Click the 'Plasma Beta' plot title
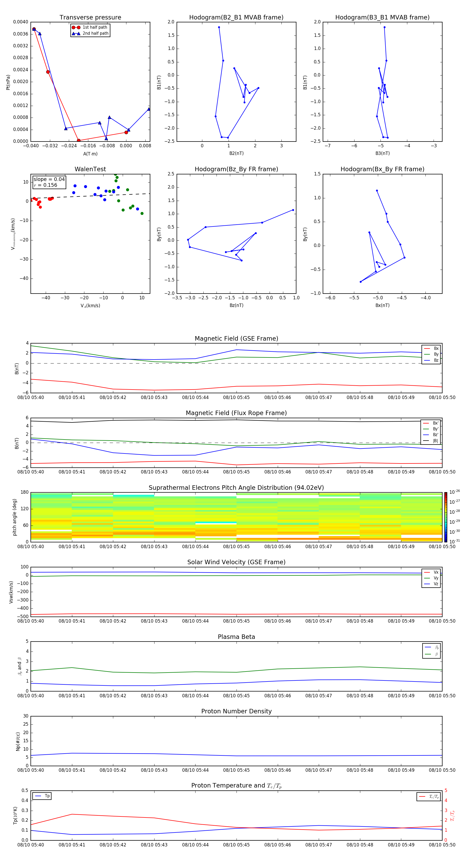This screenshot has height=868, width=473. pos(236,637)
